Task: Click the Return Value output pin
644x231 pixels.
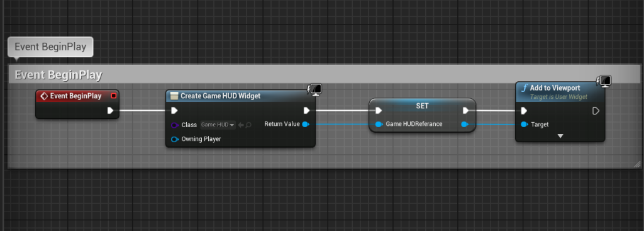Action: pos(305,124)
